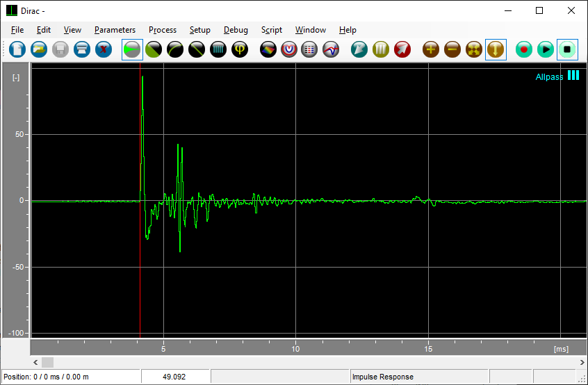Print using the printer icon

pos(82,49)
